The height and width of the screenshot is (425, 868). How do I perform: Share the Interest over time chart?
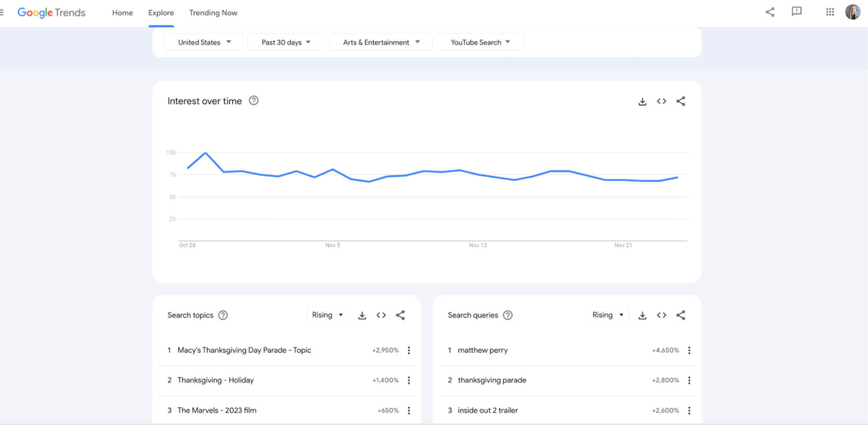(681, 101)
